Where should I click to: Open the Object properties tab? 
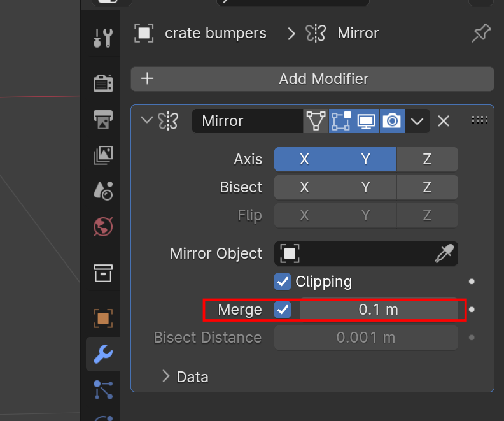[x=103, y=318]
